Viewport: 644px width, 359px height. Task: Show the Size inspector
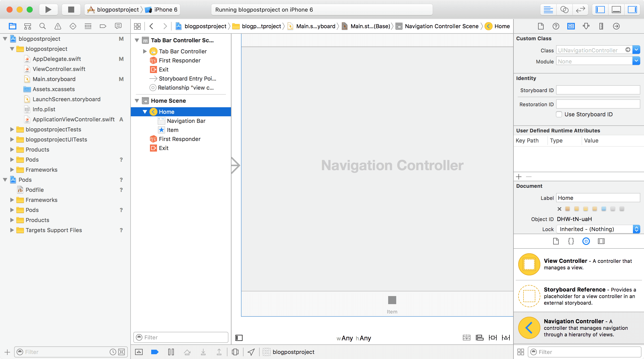pos(601,26)
